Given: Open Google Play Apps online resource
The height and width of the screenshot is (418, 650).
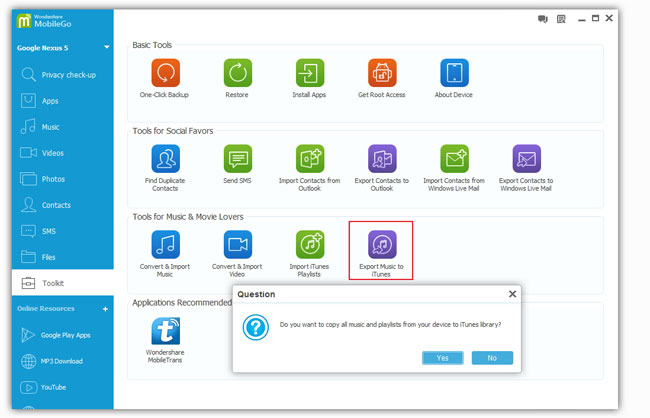Looking at the screenshot, I should 63,335.
